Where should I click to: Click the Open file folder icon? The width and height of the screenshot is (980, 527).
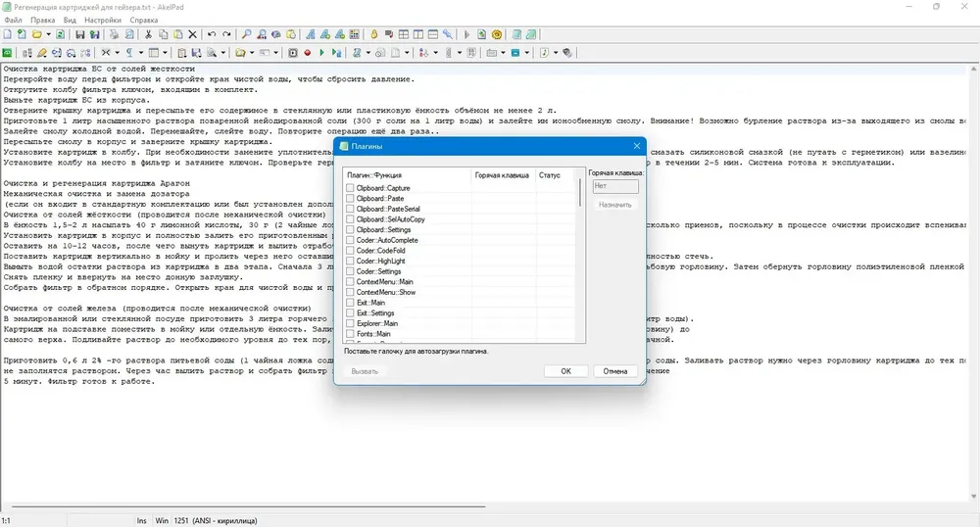click(x=37, y=35)
